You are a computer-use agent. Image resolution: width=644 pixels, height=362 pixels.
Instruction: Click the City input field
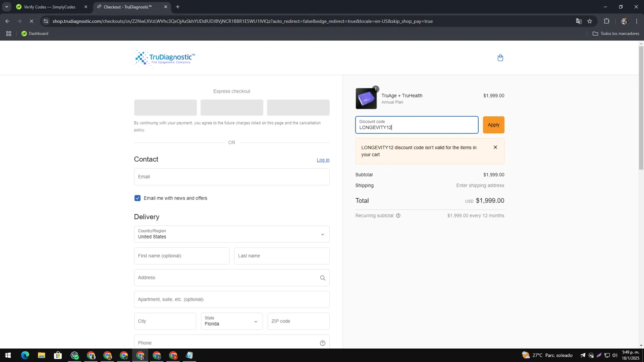coord(165,321)
